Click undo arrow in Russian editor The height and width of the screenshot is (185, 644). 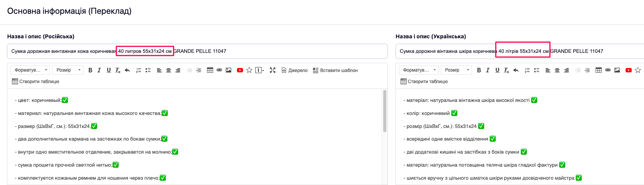point(127,70)
